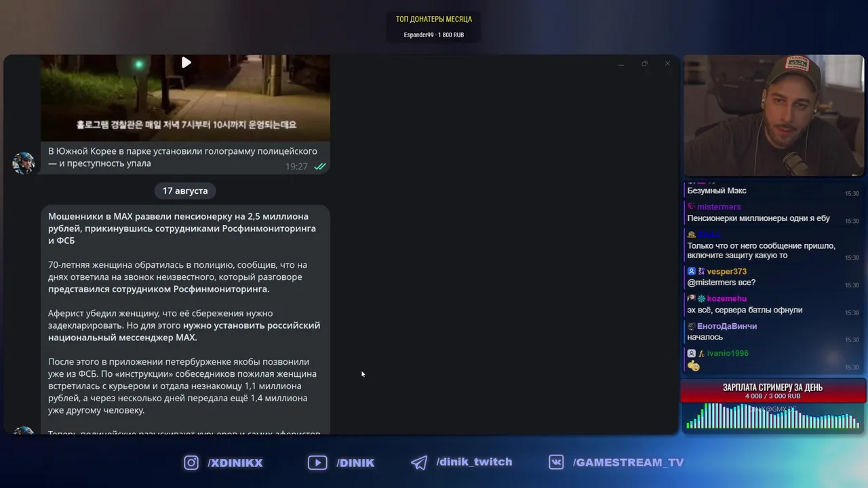Open the Telegram icon next to /dinik_twitch
868x488 pixels.
pos(419,462)
